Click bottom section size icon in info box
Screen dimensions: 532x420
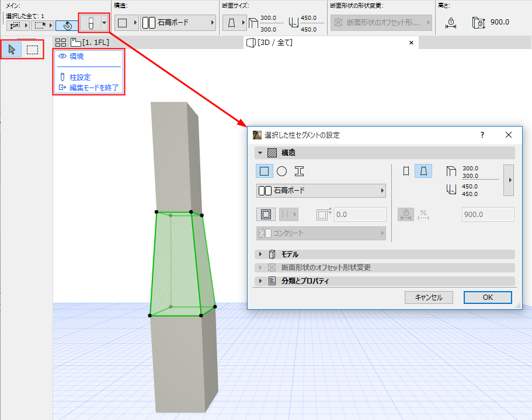[294, 23]
